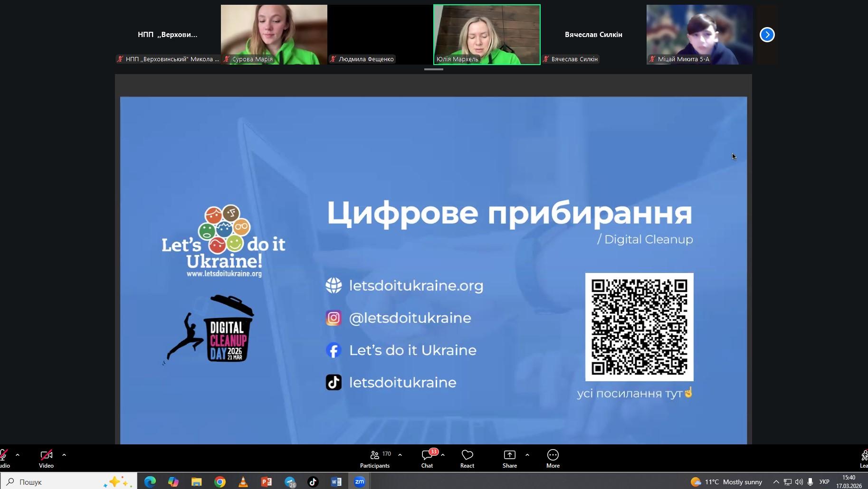Click the Пошук search box
The height and width of the screenshot is (489, 868).
(x=57, y=482)
